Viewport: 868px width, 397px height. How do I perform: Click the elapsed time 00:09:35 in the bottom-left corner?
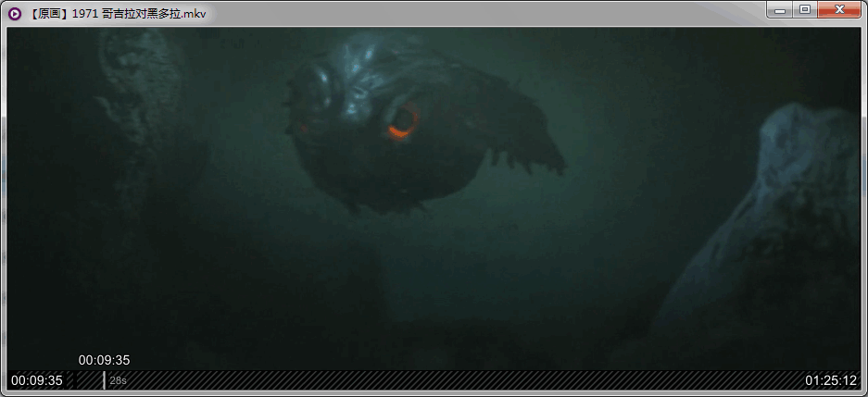[x=37, y=380]
